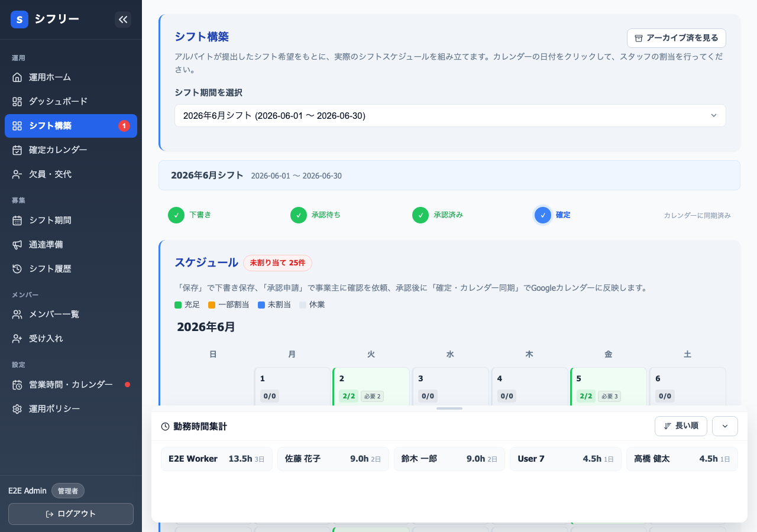Click the checkmark circle for 承認待ち step
The height and width of the screenshot is (532, 757).
[299, 215]
